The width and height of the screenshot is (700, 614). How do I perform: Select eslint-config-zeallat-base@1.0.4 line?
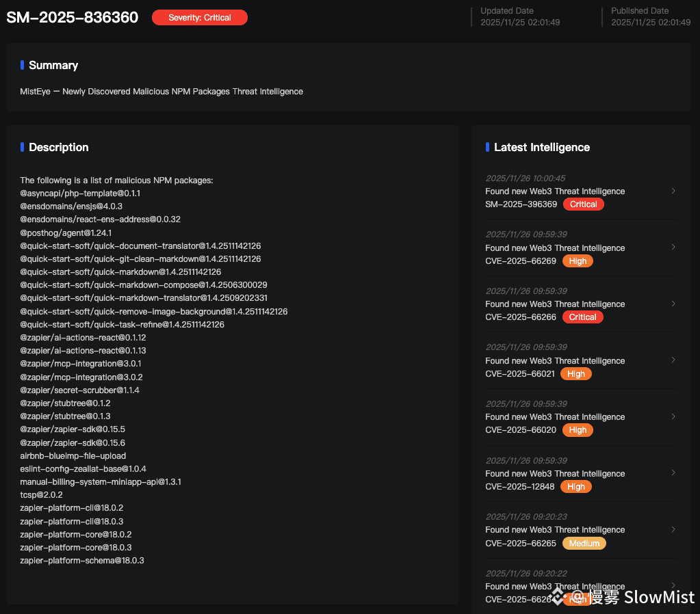(83, 468)
